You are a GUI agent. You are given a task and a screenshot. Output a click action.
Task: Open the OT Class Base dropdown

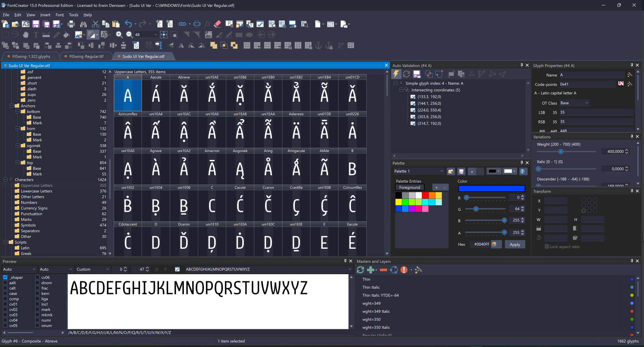pyautogui.click(x=574, y=103)
